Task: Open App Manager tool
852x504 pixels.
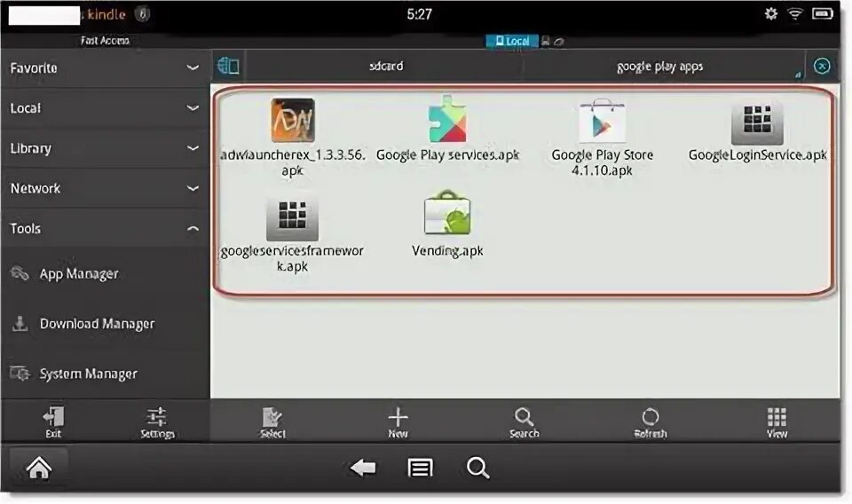Action: coord(105,273)
